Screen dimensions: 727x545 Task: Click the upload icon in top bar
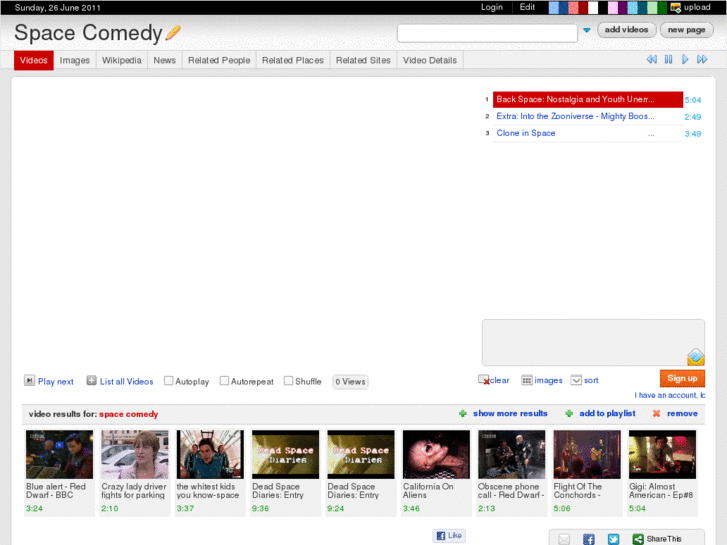(676, 7)
